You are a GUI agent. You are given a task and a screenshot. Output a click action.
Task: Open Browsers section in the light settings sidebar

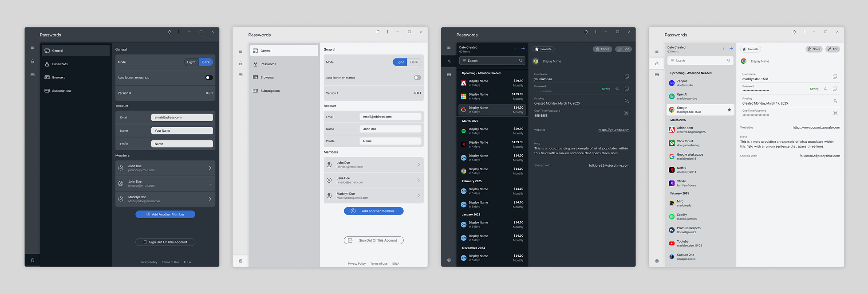click(x=267, y=78)
